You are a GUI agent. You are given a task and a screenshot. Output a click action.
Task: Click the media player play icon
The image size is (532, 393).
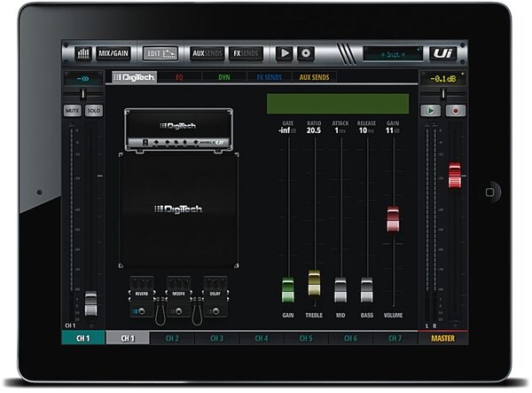coord(285,53)
